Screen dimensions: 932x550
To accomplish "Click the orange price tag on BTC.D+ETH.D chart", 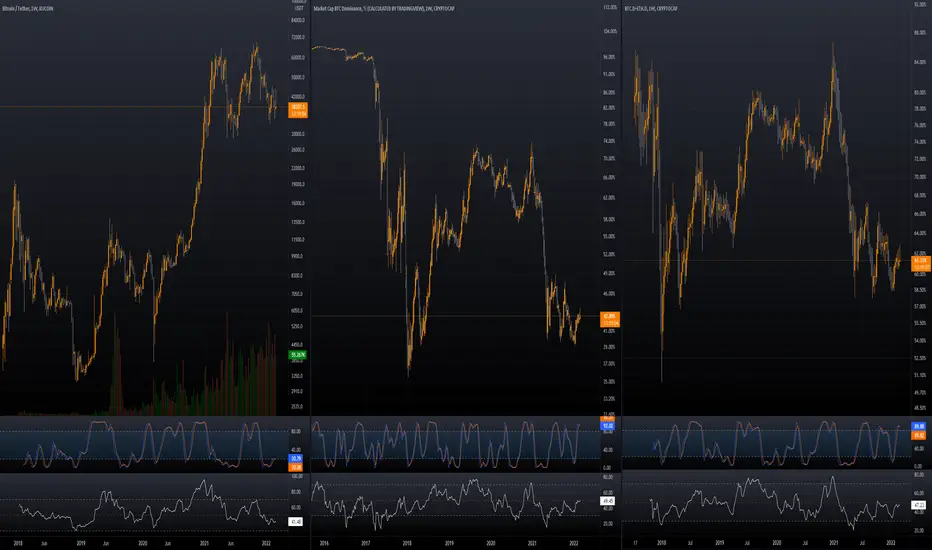I will [x=920, y=263].
